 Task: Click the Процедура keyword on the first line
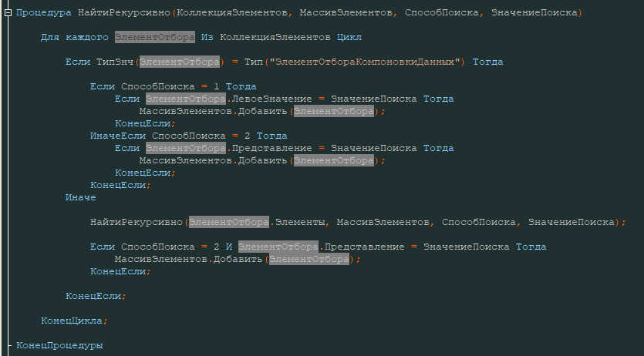(43, 12)
